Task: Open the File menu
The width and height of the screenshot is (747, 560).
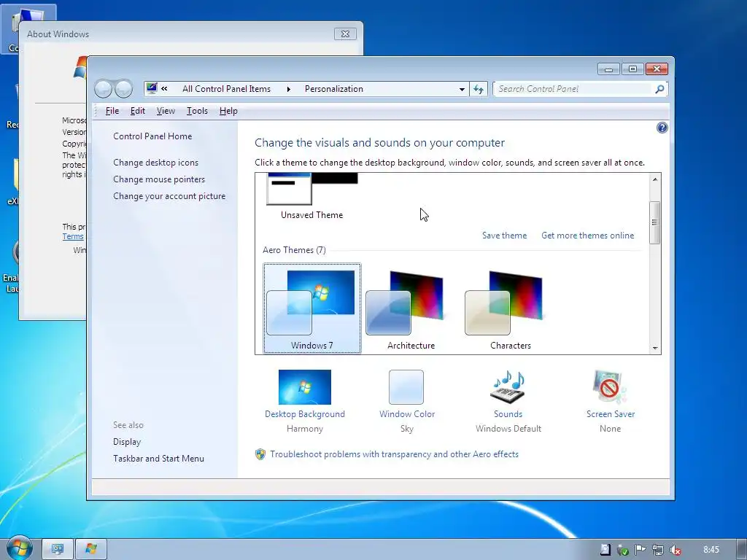Action: (112, 111)
